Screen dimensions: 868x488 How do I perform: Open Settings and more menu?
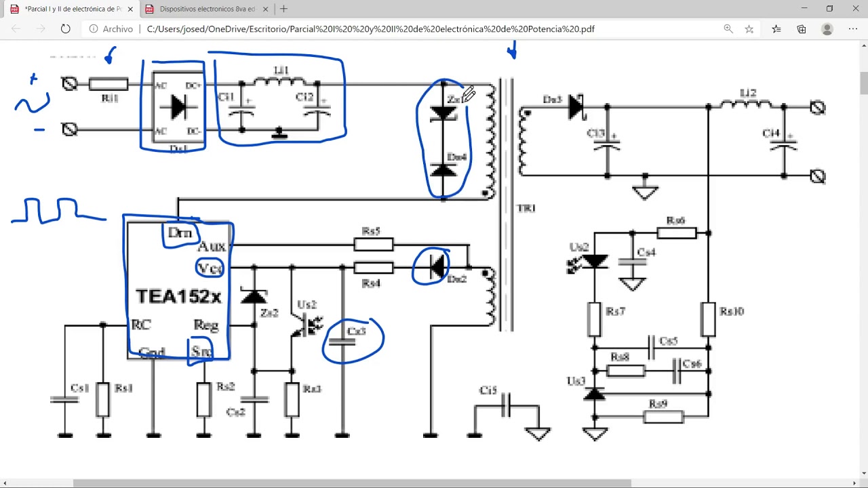[x=852, y=29]
